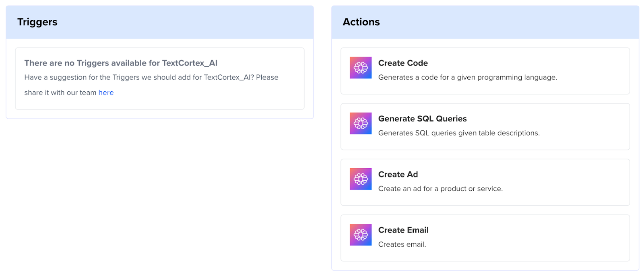This screenshot has height=274, width=644.
Task: Click 'Generates SQL queries given table descriptions.'
Action: point(459,133)
